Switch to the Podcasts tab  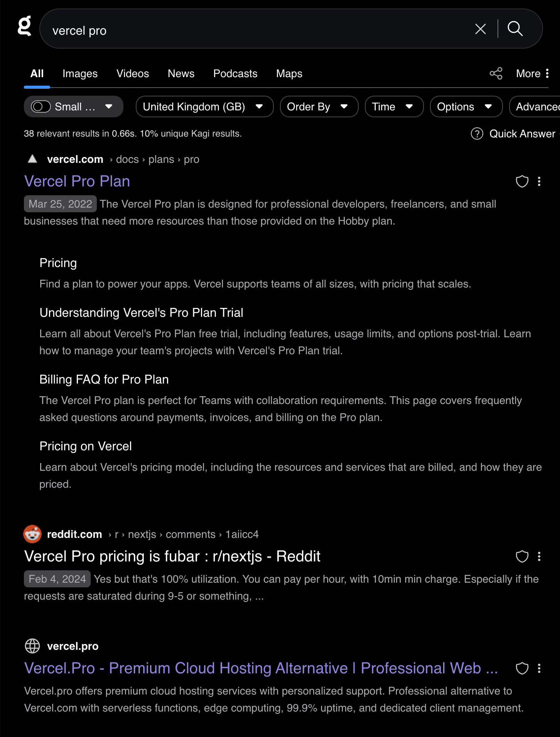(235, 73)
